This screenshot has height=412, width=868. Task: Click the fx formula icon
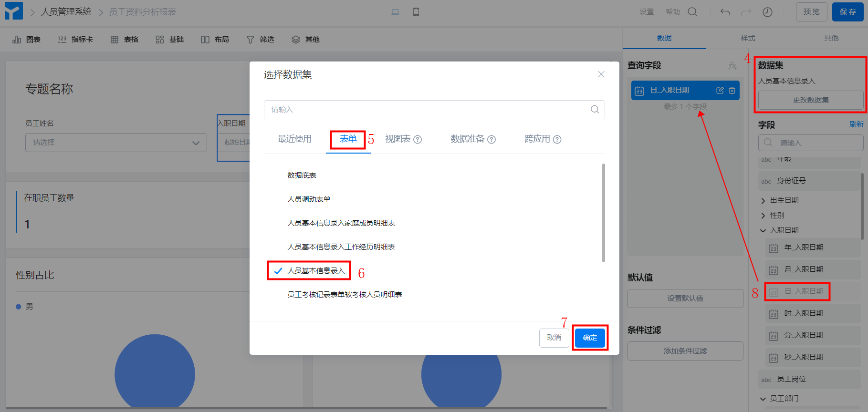732,66
